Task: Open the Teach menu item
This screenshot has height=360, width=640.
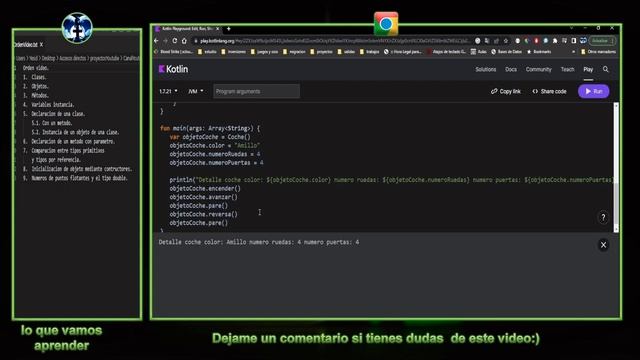Action: [567, 69]
